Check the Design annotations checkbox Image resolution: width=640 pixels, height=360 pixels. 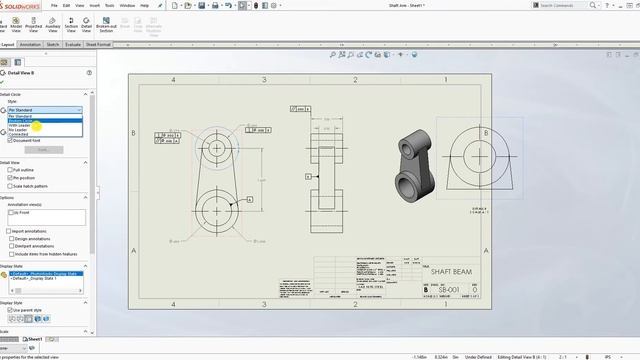click(11, 239)
